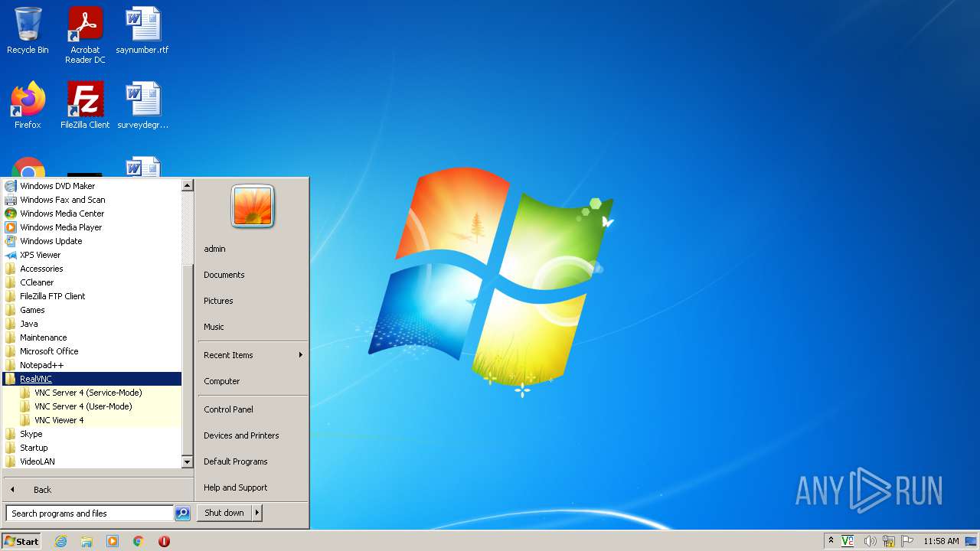Open VNC Server 4 (User-Mode) subfolder
Viewport: 980px width, 551px height.
92,406
